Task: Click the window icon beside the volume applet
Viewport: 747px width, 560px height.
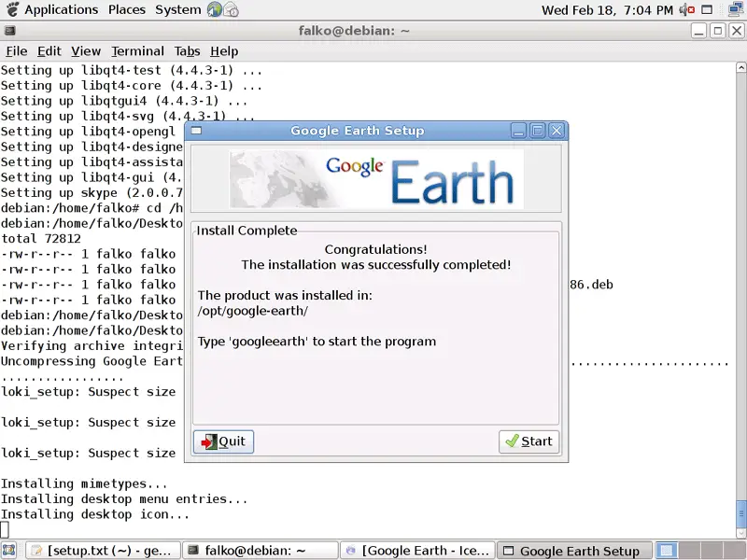Action: (x=708, y=9)
